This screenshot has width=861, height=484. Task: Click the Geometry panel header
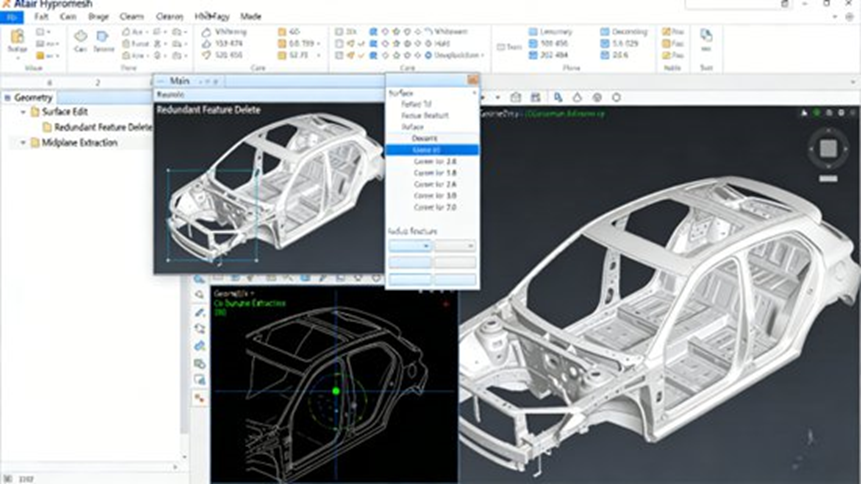pyautogui.click(x=34, y=97)
